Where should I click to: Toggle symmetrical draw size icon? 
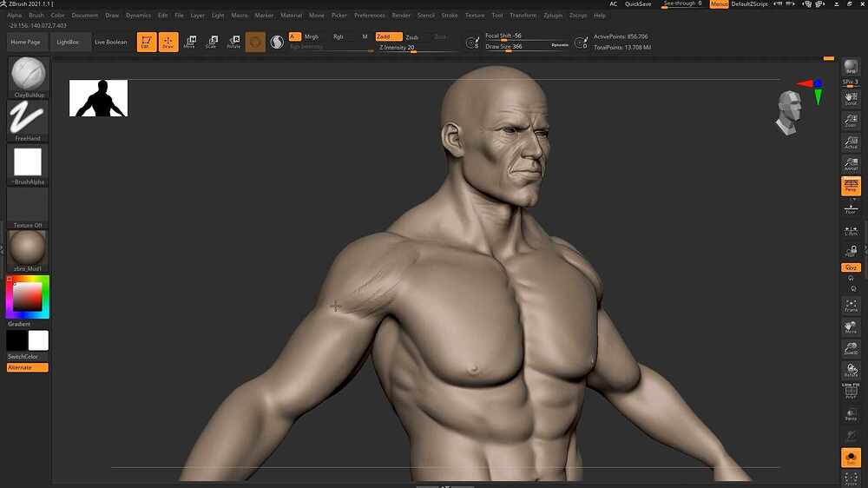tap(581, 42)
